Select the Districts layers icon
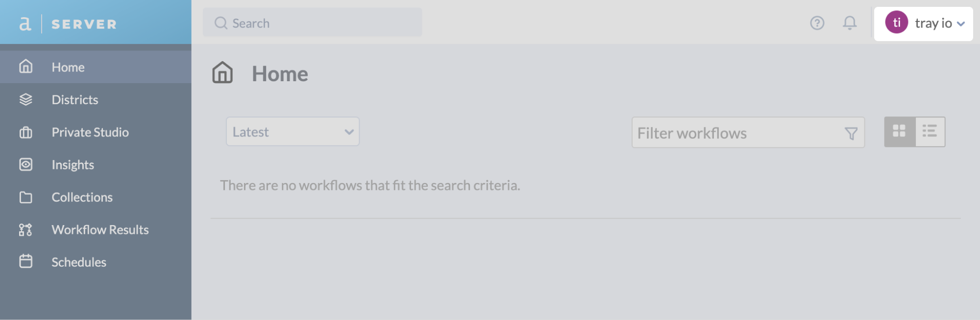The image size is (980, 320). [x=25, y=99]
